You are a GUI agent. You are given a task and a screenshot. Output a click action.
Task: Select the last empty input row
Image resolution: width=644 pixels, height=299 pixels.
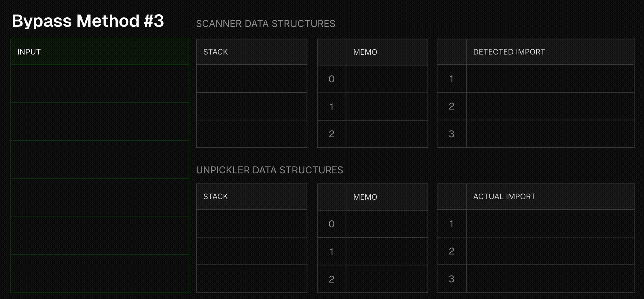pyautogui.click(x=100, y=274)
